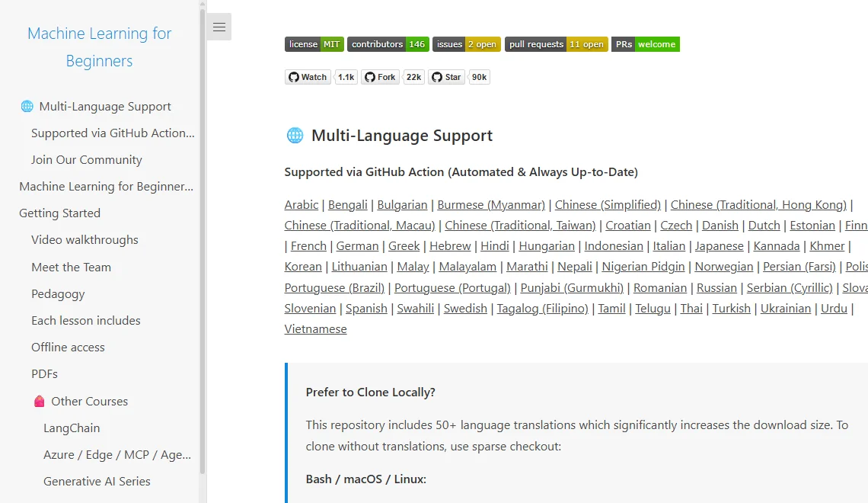Viewport: 868px width, 503px height.
Task: Open the Dutch translation link
Action: point(764,226)
